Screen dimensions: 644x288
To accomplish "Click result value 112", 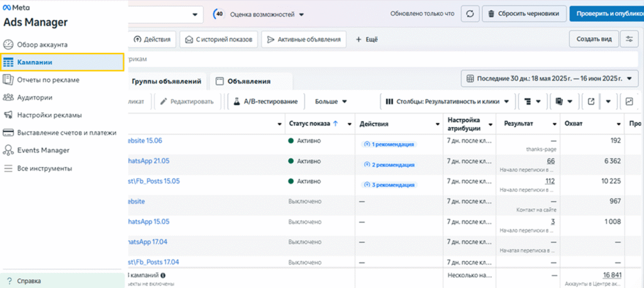I will click(x=549, y=181).
